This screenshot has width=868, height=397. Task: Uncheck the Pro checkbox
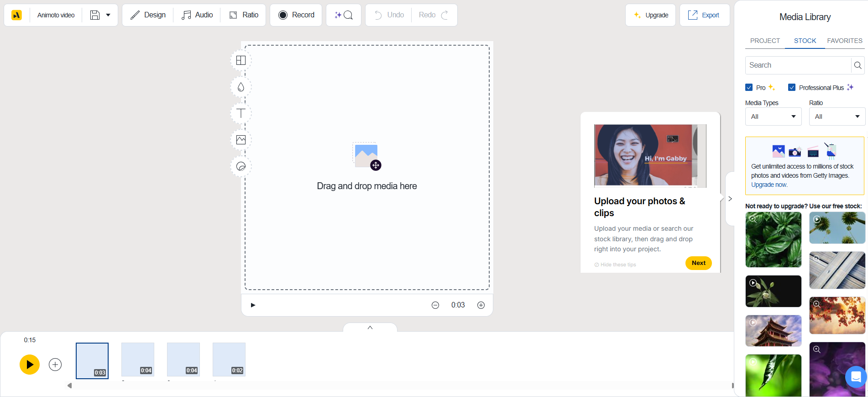click(x=749, y=88)
